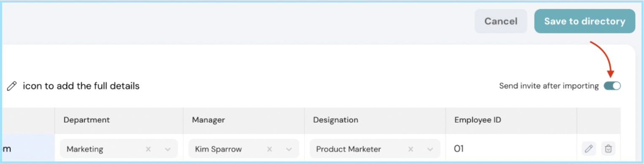Expand the Marketing department dropdown arrow

168,149
